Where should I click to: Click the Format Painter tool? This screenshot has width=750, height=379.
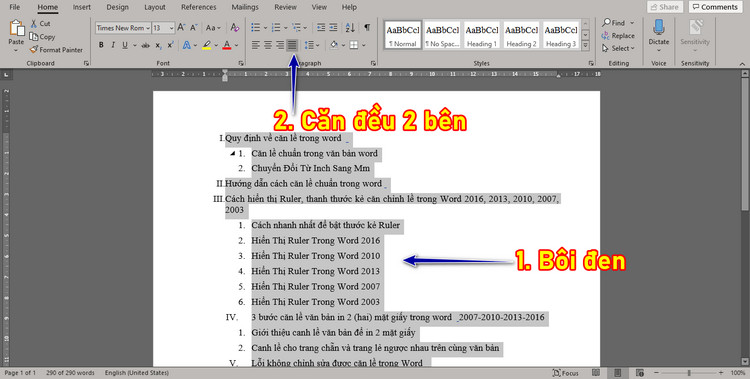point(56,49)
